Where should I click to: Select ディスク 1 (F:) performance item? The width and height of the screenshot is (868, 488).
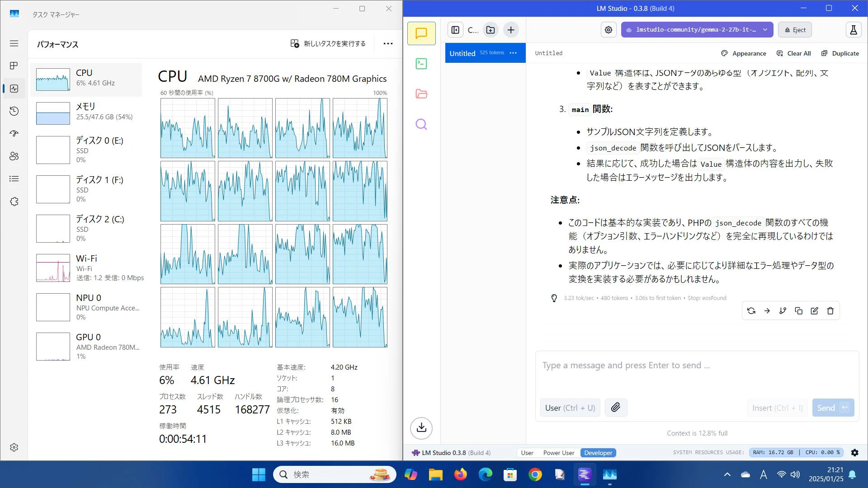pos(86,189)
